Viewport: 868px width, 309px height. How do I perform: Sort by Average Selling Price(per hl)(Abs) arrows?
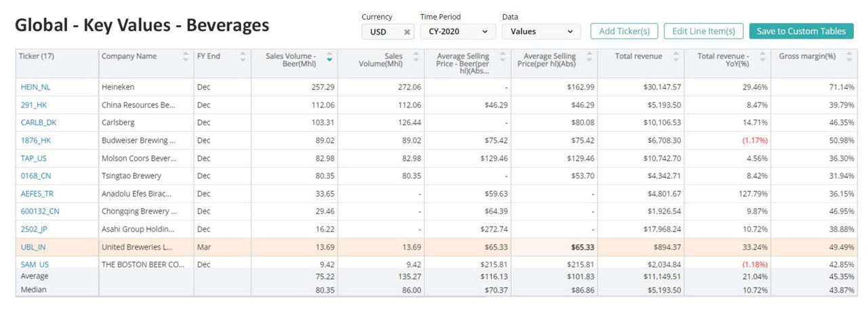coord(589,57)
